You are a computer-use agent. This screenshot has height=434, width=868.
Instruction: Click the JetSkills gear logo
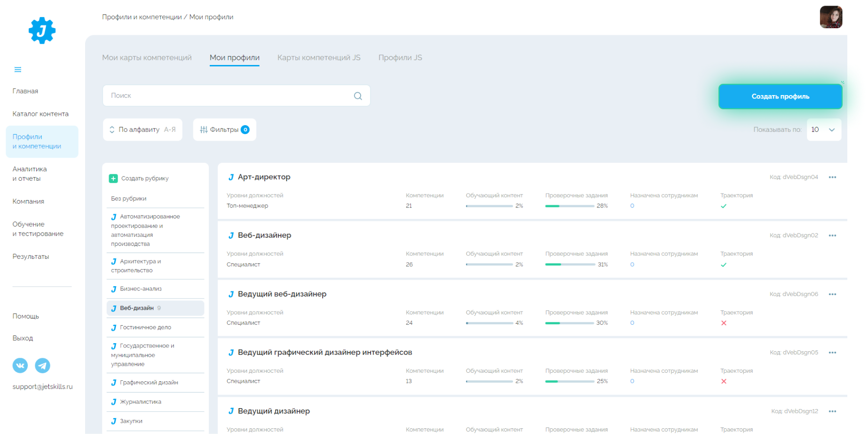click(x=42, y=31)
